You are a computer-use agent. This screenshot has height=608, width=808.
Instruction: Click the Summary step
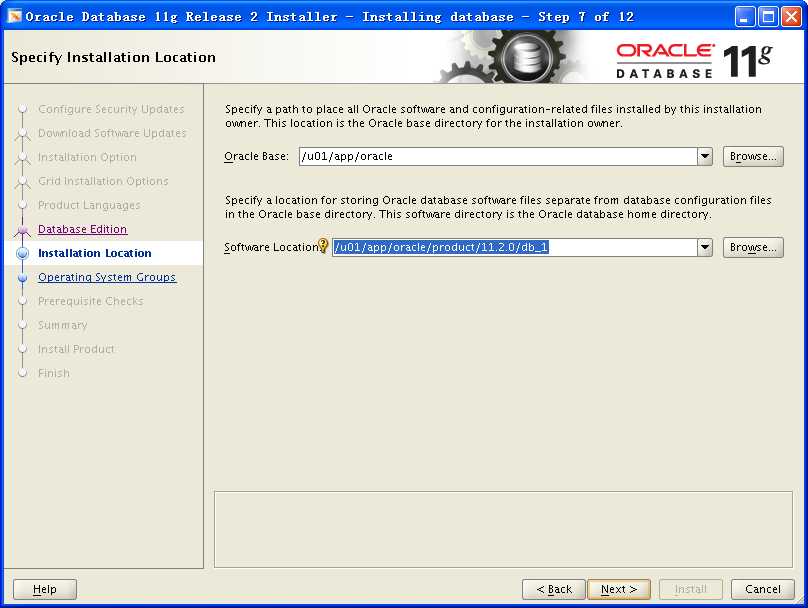point(62,325)
